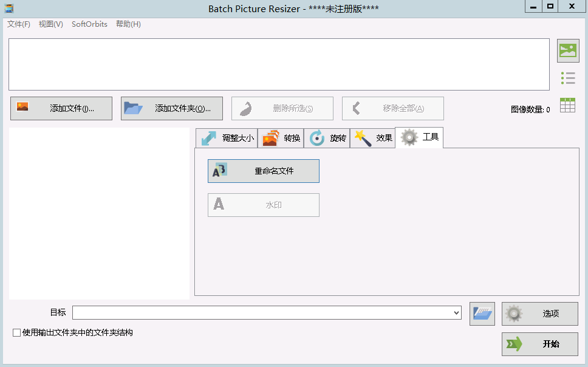Click the image preview pane

tap(100, 213)
